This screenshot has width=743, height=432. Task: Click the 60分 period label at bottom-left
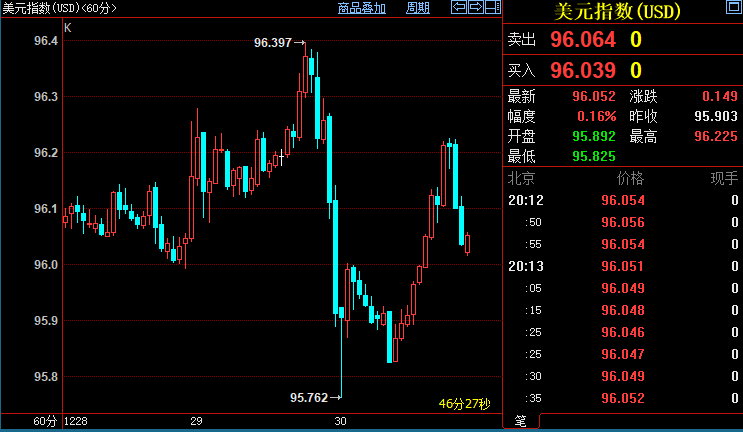click(x=46, y=422)
